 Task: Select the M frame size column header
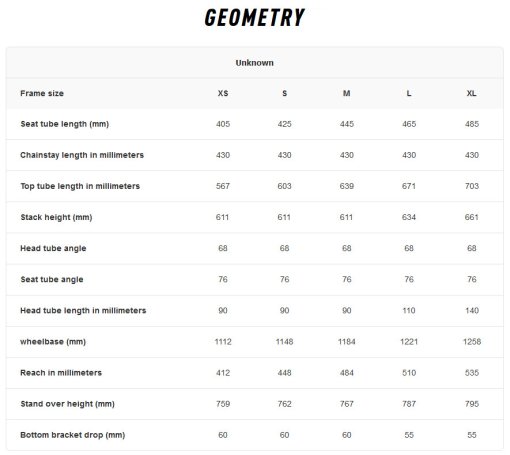point(347,93)
